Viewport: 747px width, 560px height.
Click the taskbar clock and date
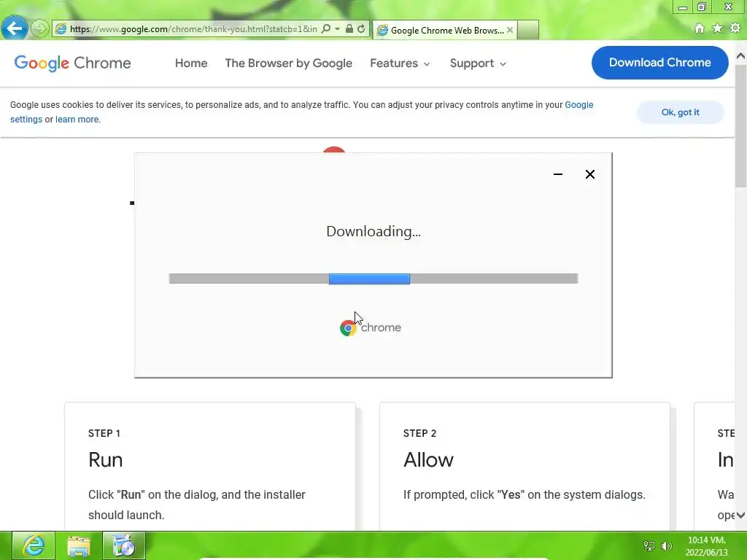click(707, 546)
